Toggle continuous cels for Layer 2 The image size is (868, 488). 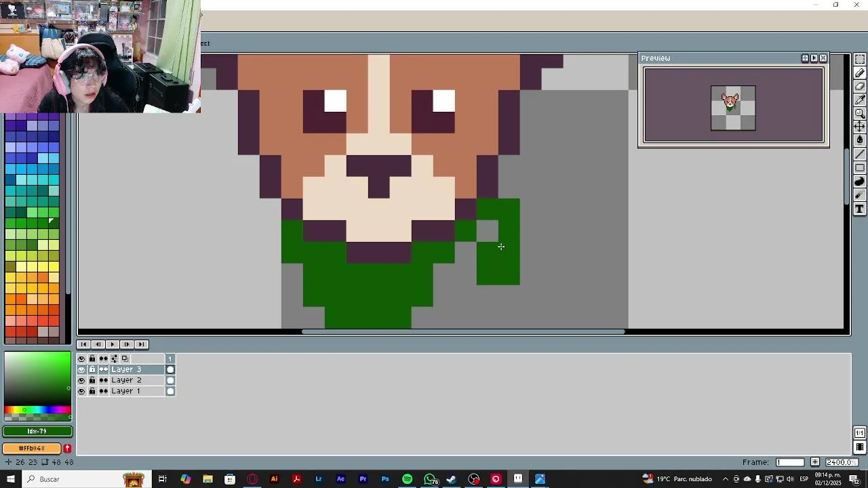tap(103, 380)
